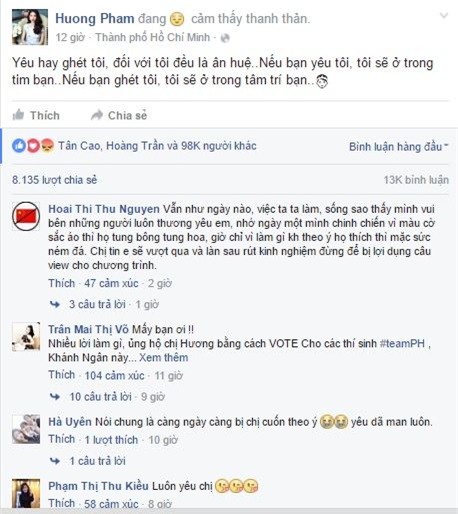Click reply arrow beside 3 câu trả lời
Screen dimensions: 458x514
pyautogui.click(x=55, y=304)
